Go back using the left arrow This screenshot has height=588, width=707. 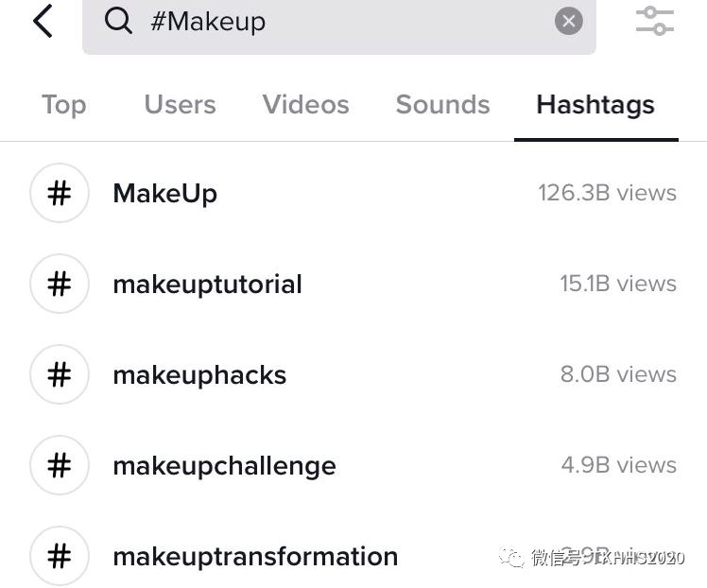43,21
